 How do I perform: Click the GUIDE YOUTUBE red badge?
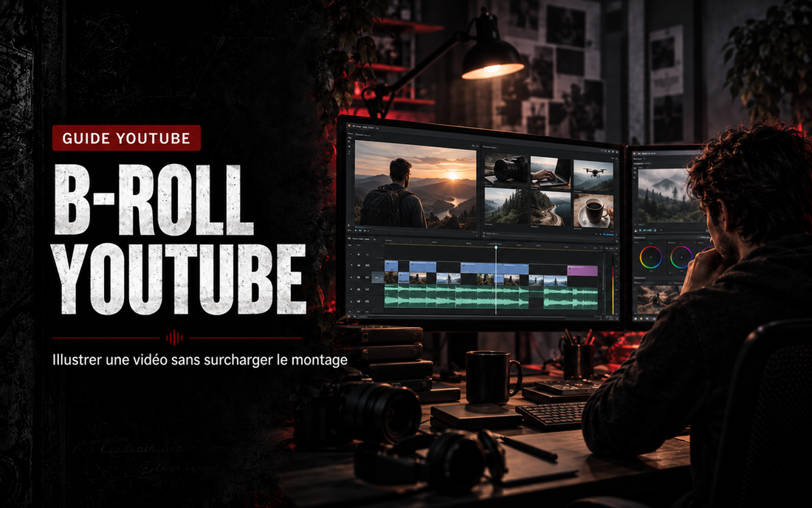126,138
